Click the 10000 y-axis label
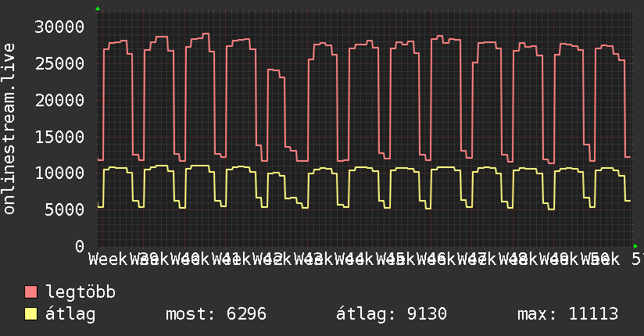 [59, 173]
